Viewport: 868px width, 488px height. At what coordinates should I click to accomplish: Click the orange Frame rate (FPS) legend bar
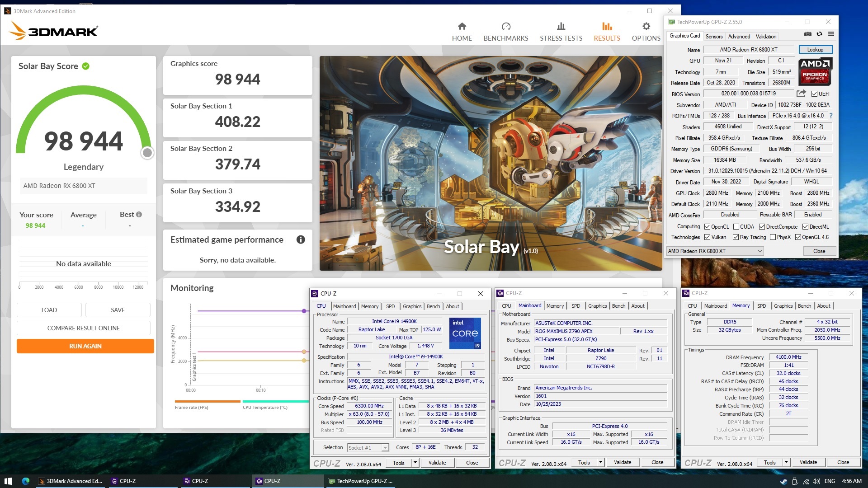pyautogui.click(x=208, y=401)
